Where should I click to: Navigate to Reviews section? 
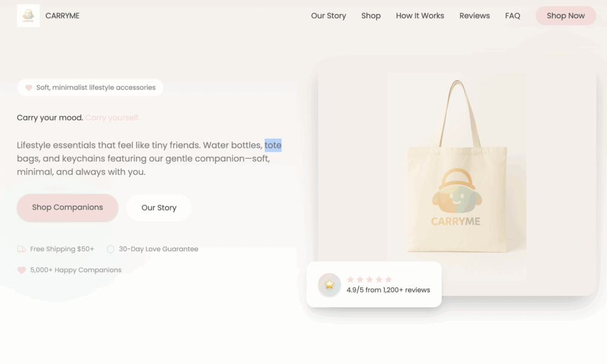(475, 16)
